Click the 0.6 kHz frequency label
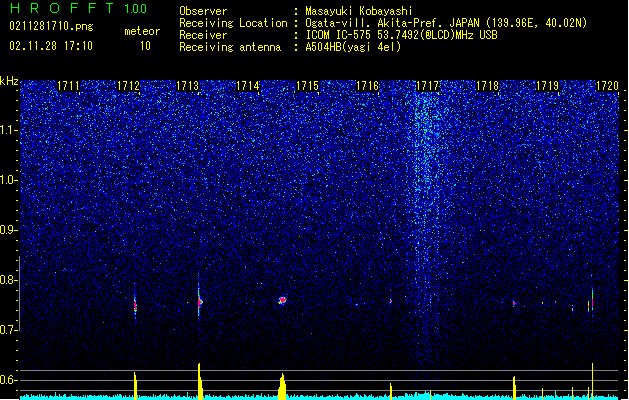 tap(8, 380)
